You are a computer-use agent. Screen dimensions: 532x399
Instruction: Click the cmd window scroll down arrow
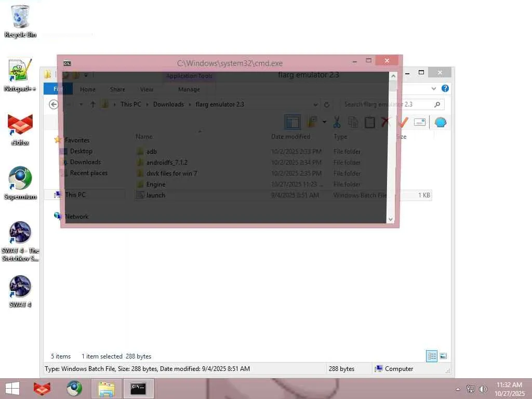tap(391, 219)
